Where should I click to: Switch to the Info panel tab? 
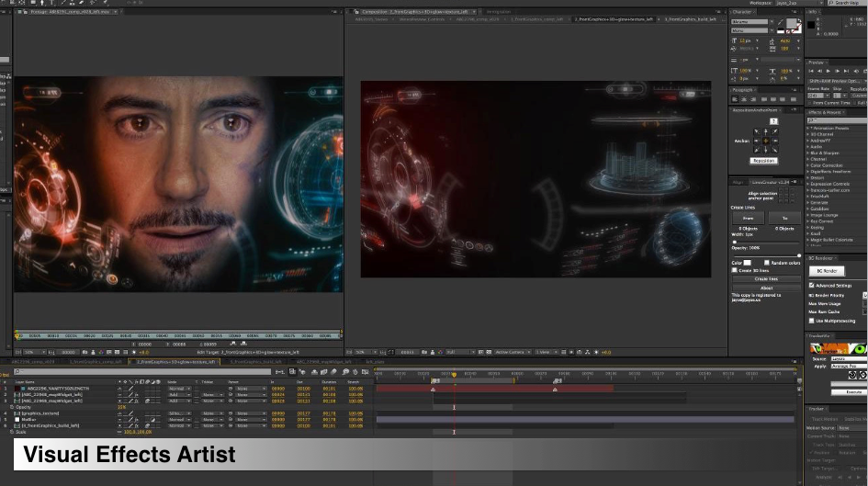pyautogui.click(x=813, y=12)
